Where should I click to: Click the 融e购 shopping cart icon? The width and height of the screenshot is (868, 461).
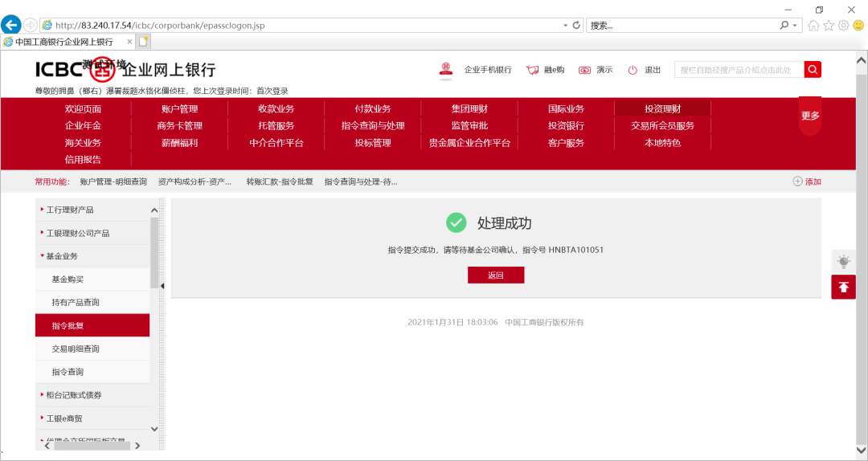pyautogui.click(x=532, y=70)
